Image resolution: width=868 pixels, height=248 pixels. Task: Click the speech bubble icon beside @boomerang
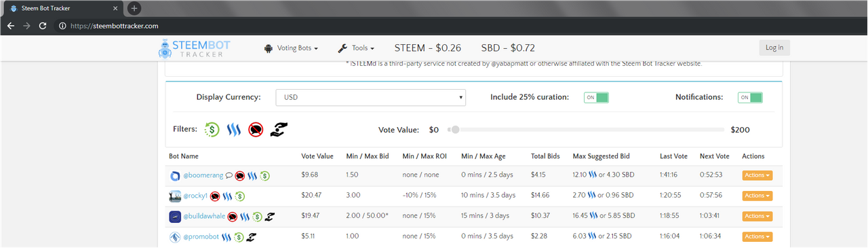point(229,175)
